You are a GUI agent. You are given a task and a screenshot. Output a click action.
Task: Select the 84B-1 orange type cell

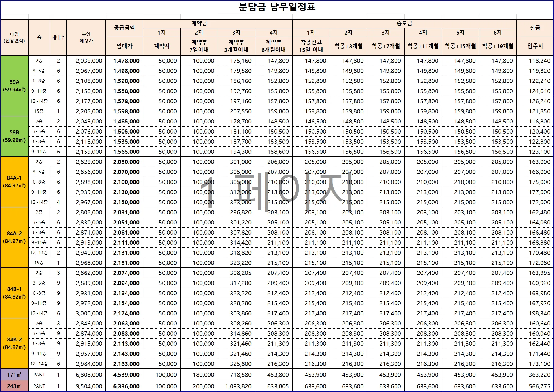pos(14,293)
